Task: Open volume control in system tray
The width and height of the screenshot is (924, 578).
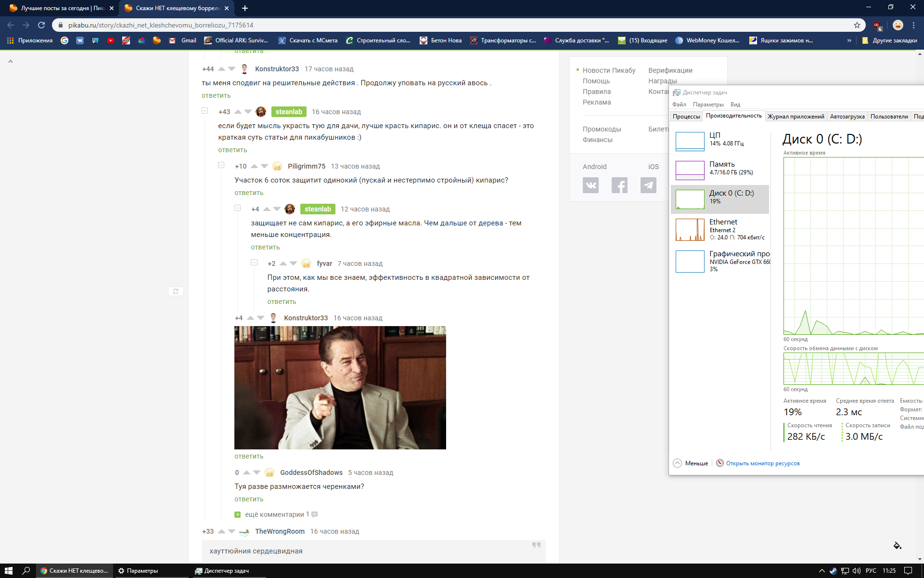Action: pos(857,571)
